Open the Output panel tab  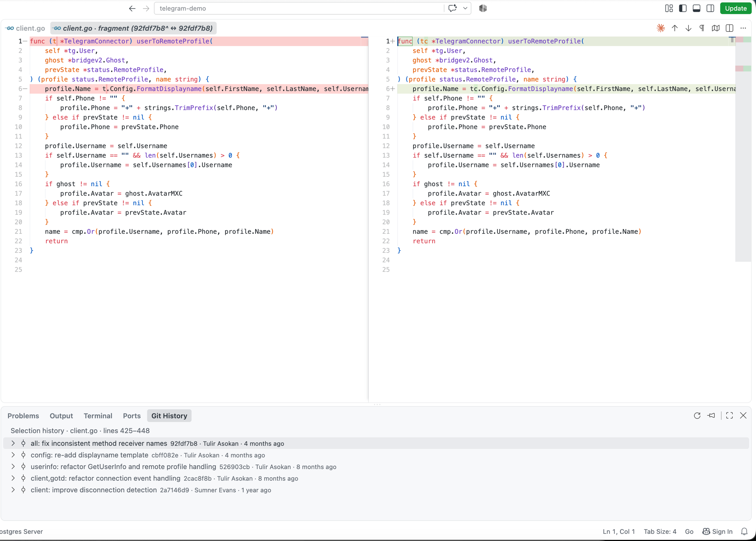point(61,416)
